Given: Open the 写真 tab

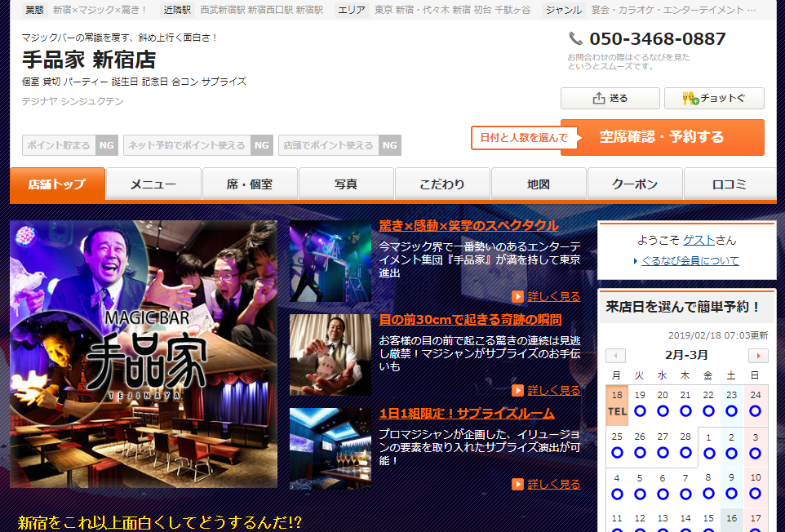Looking at the screenshot, I should pos(346,184).
